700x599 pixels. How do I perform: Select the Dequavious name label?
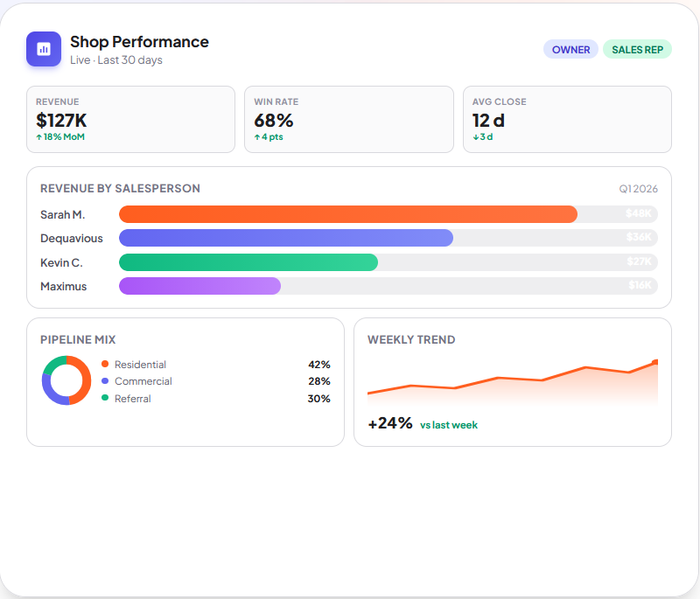click(x=72, y=239)
